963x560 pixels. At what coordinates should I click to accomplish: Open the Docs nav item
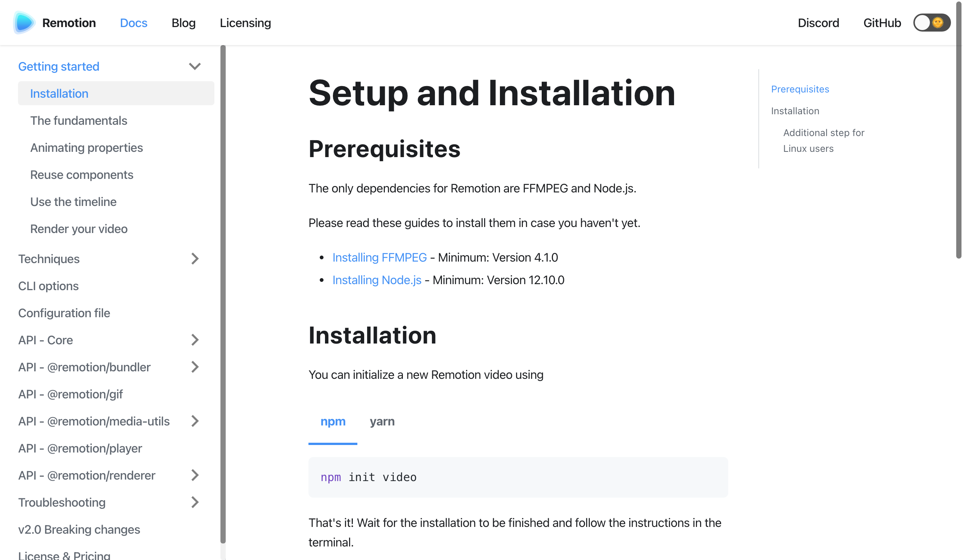(134, 23)
